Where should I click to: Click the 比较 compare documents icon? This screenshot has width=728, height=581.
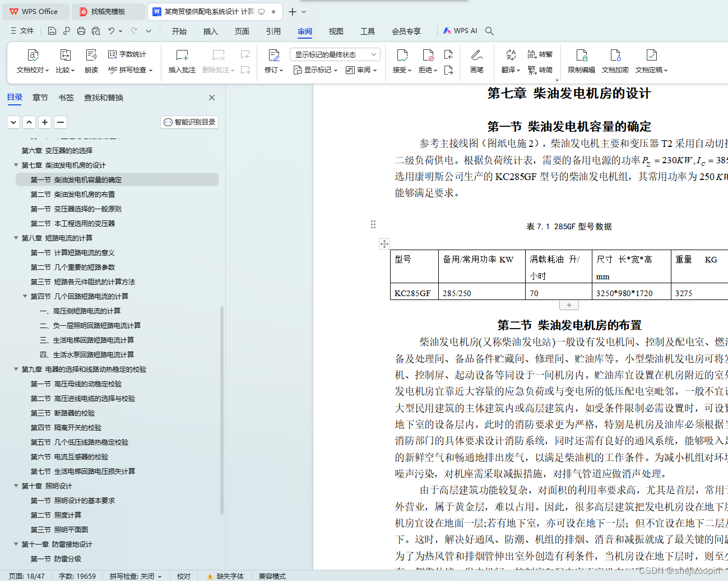pos(65,55)
